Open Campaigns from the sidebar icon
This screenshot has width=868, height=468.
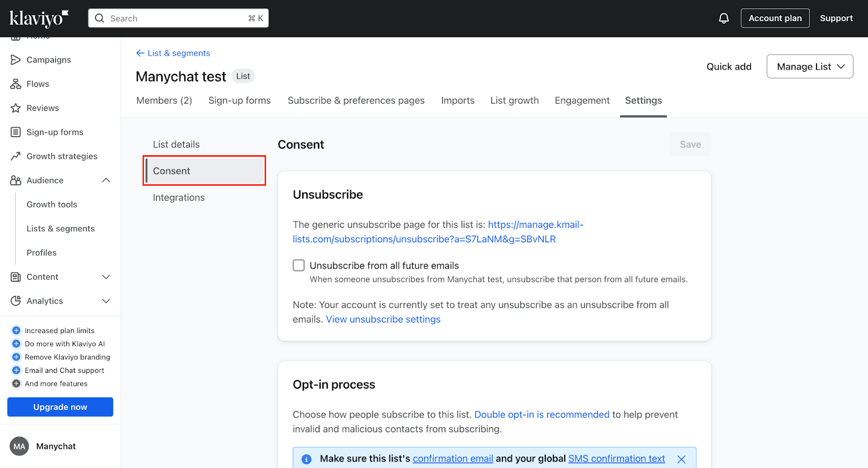pos(16,60)
